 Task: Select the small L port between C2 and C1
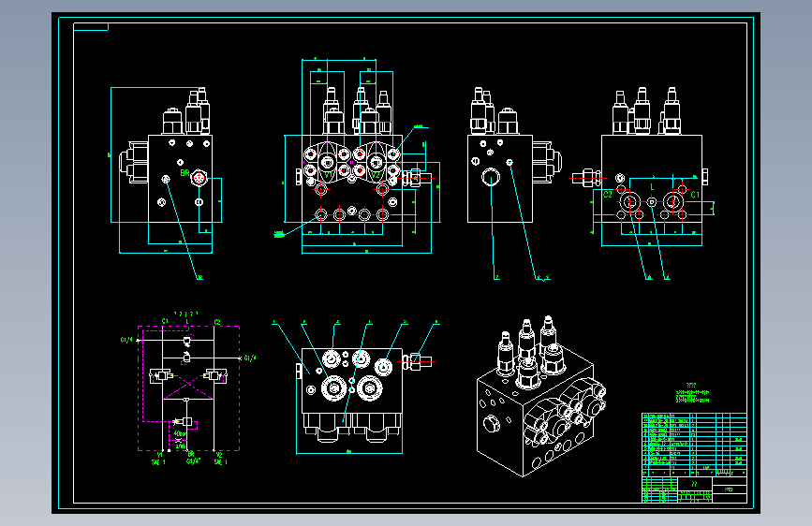coord(652,202)
